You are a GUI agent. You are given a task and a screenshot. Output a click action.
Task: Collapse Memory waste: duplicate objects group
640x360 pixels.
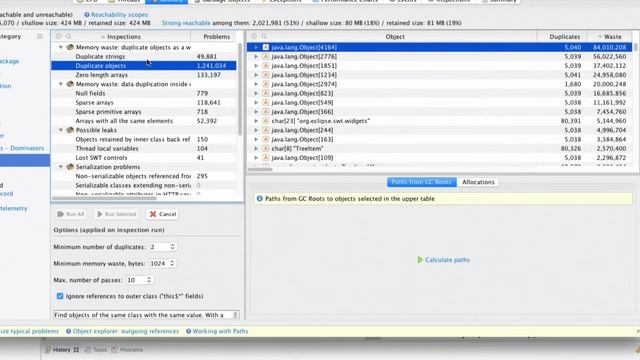tap(61, 47)
